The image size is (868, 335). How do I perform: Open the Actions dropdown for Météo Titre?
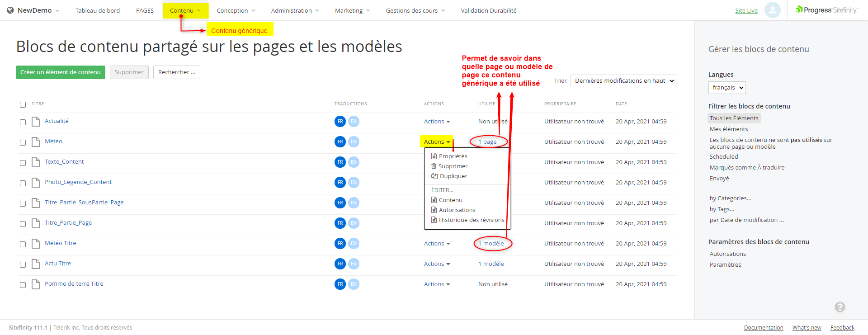(437, 244)
